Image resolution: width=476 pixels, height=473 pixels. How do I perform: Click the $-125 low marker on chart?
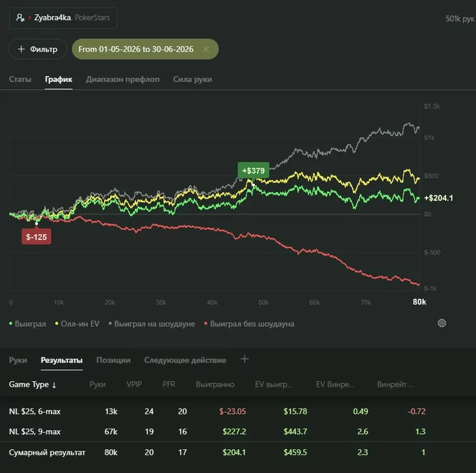point(37,237)
